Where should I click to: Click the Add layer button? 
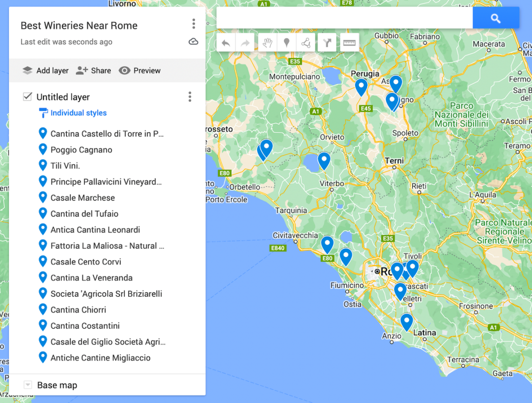point(45,70)
